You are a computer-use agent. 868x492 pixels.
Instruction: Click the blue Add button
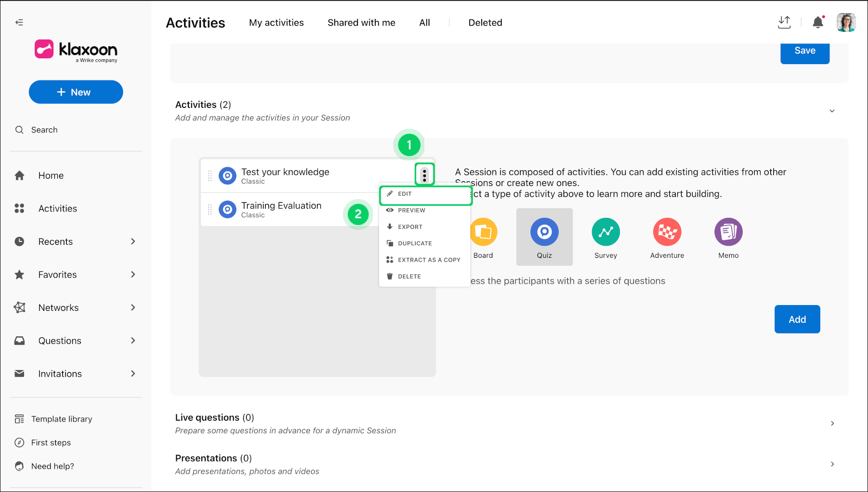[x=797, y=319]
